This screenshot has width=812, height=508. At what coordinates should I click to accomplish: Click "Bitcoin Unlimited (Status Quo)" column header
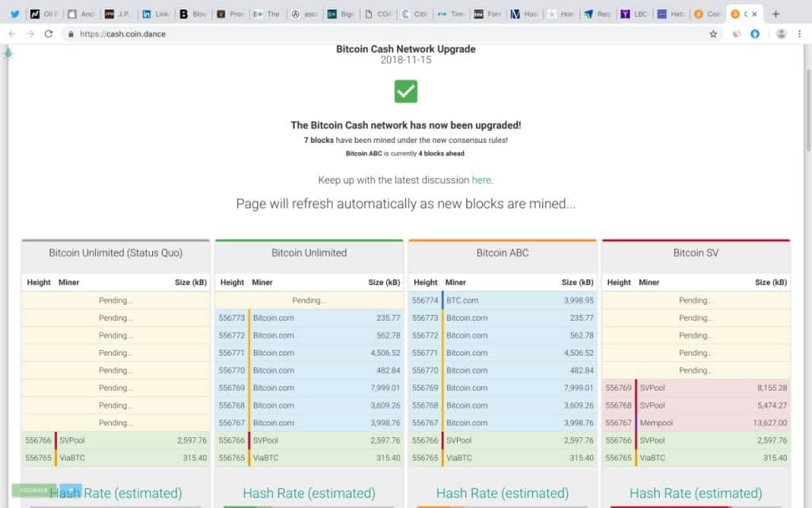click(116, 253)
